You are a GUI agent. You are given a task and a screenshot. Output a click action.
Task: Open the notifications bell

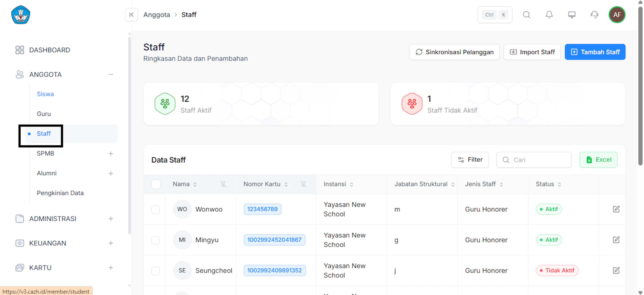pos(549,15)
